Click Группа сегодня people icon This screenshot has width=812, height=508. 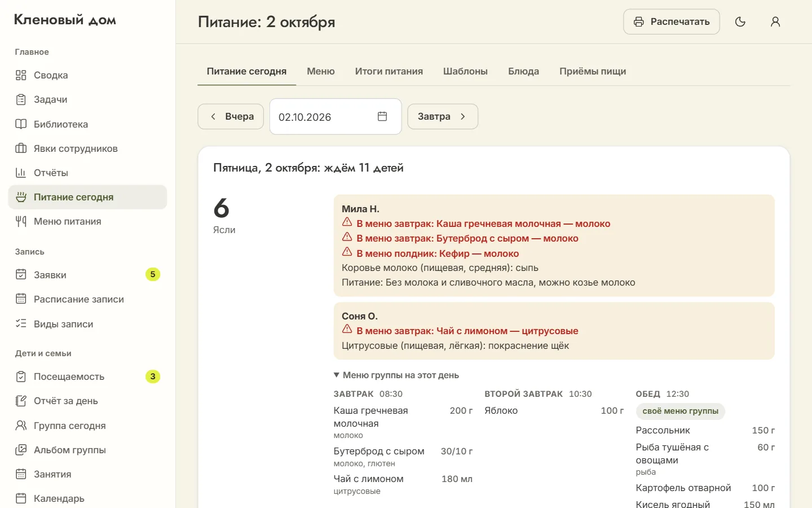tap(21, 426)
